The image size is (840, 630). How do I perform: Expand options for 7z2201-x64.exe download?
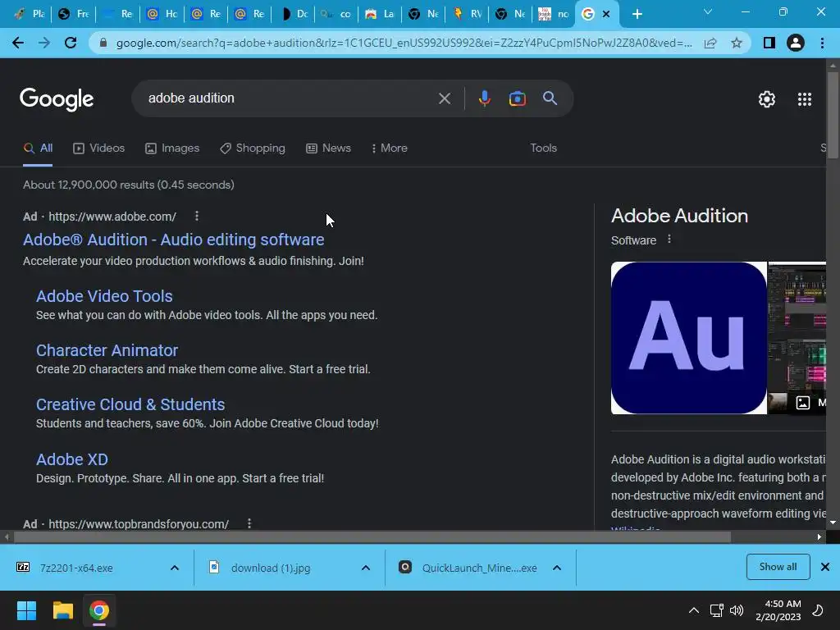click(x=175, y=568)
